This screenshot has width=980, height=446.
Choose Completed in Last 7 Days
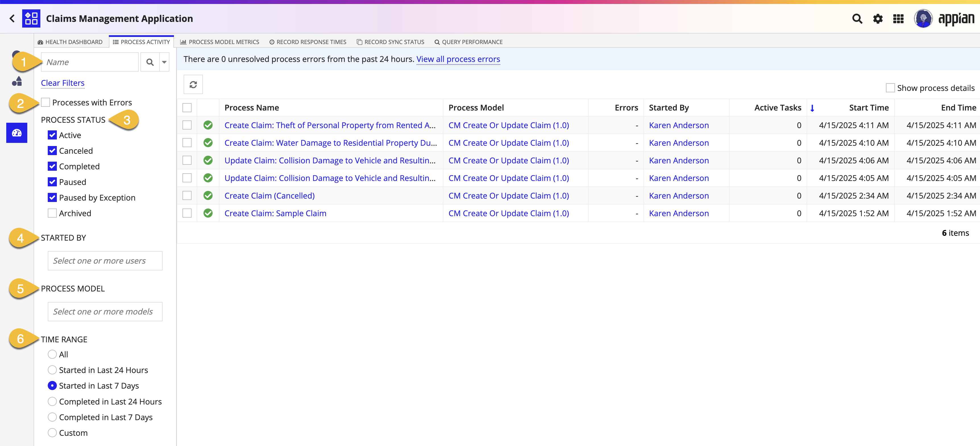point(52,417)
